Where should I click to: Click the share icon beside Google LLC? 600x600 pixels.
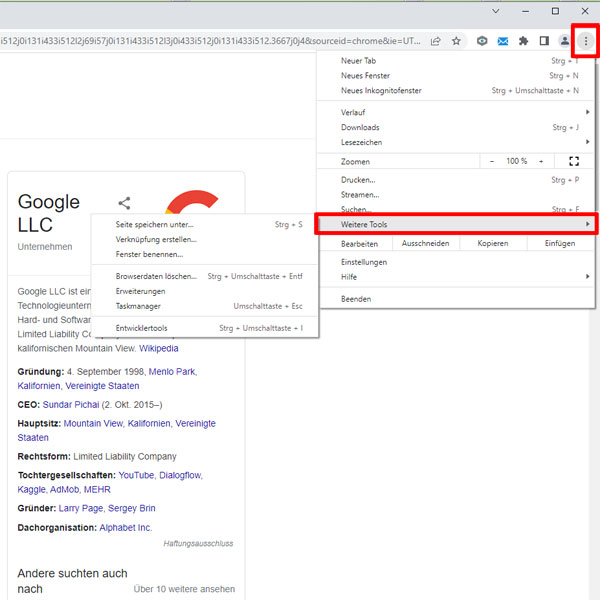(x=124, y=203)
